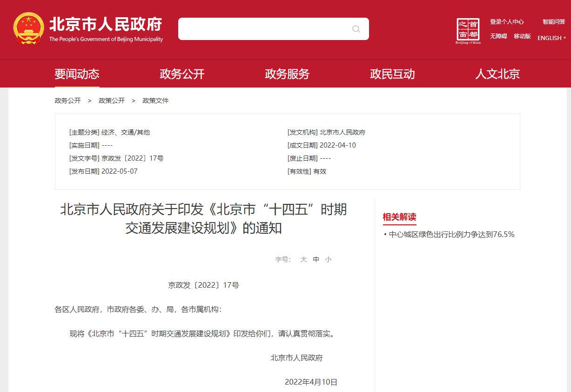Click 政策文件 in the breadcrumb trail
This screenshot has height=392, width=571.
[155, 101]
